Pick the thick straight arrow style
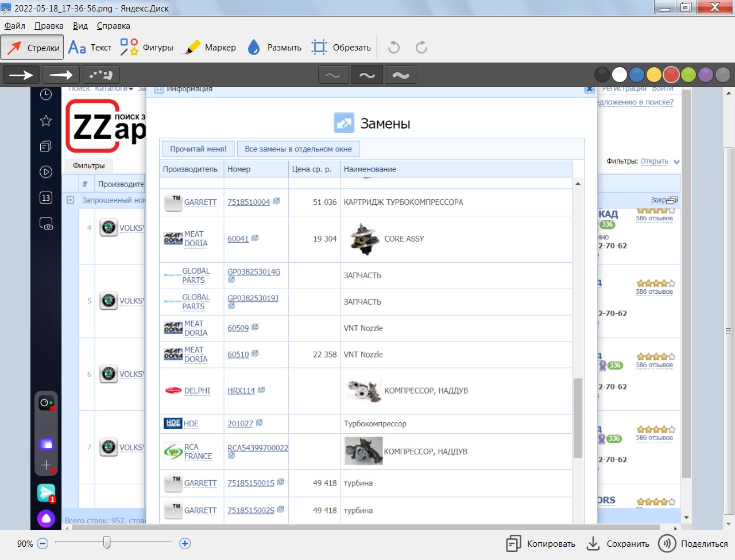This screenshot has height=560, width=735. (22, 75)
